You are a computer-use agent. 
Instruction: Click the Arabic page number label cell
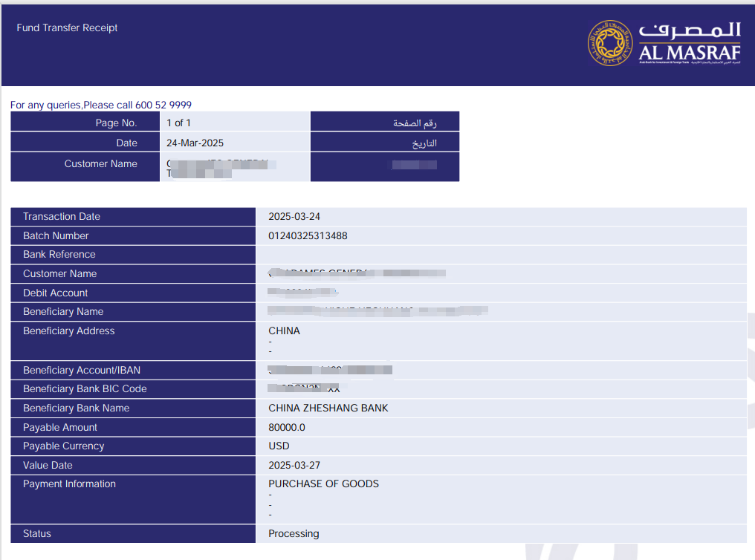[415, 123]
